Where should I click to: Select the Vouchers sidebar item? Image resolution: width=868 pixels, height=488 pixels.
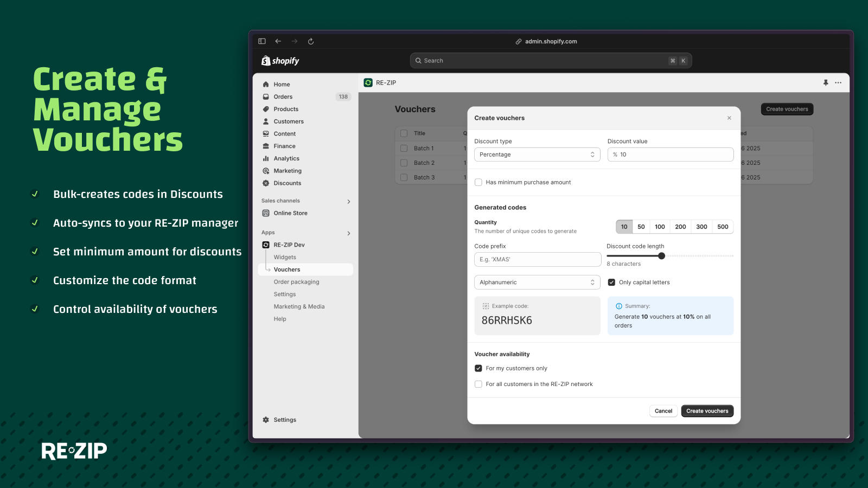point(305,269)
